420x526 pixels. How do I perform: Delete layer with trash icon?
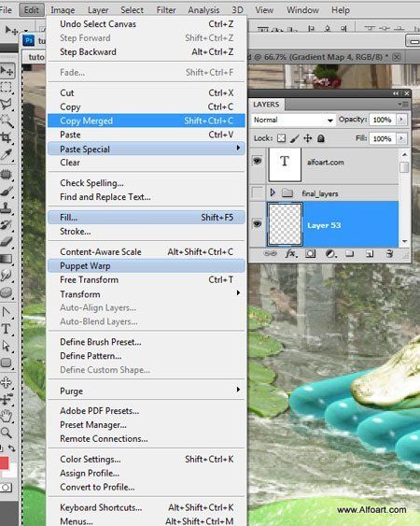(x=389, y=253)
